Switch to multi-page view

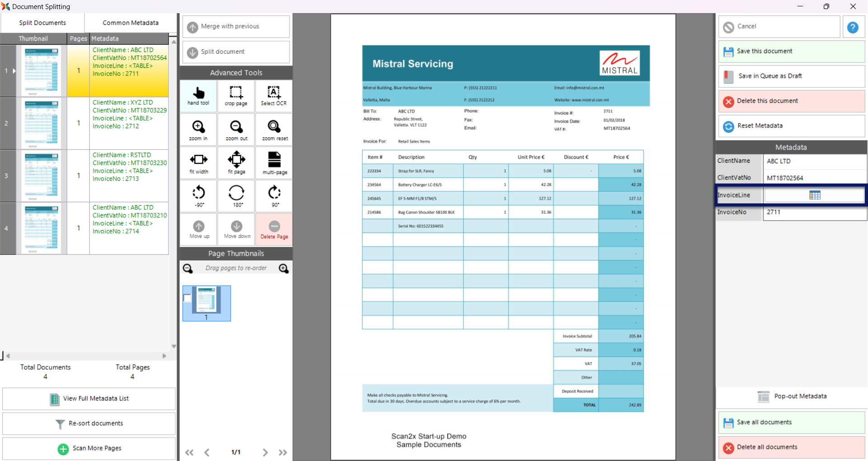274,163
